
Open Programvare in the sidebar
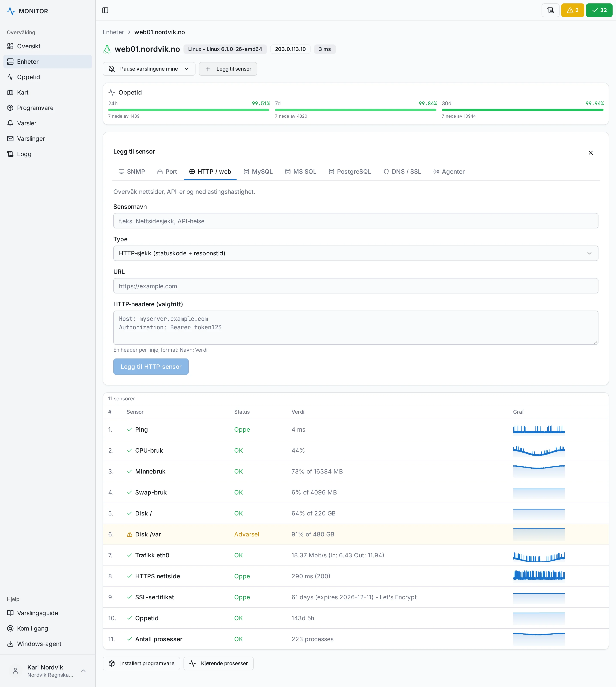tap(48, 108)
